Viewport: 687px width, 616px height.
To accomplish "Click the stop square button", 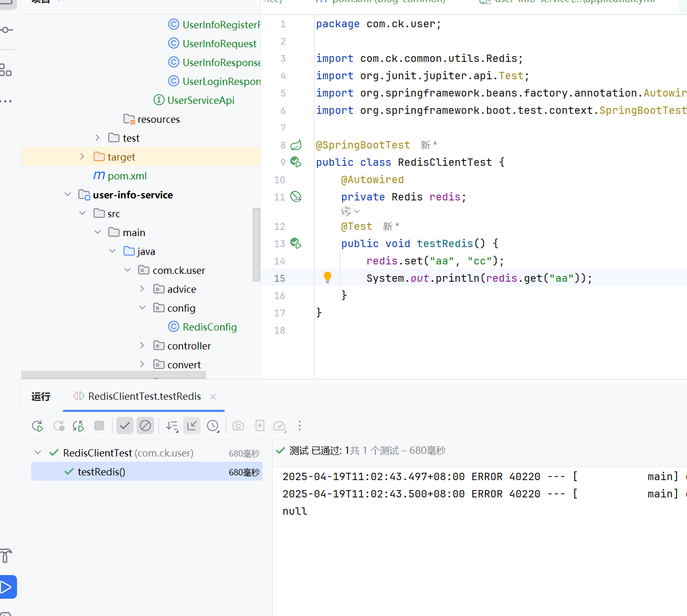I will coord(99,426).
